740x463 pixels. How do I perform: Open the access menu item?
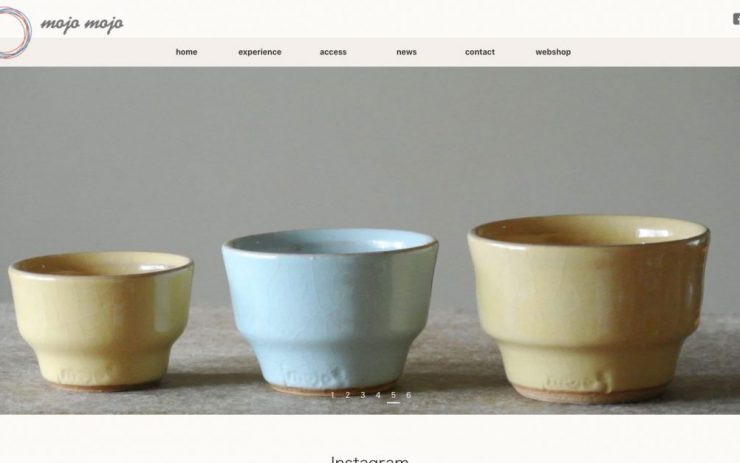click(333, 52)
